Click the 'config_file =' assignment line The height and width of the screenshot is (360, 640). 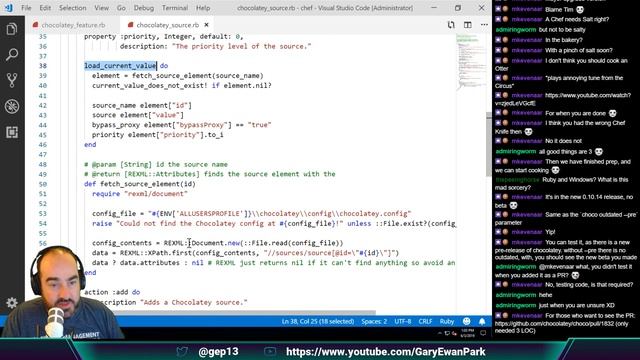click(251, 213)
